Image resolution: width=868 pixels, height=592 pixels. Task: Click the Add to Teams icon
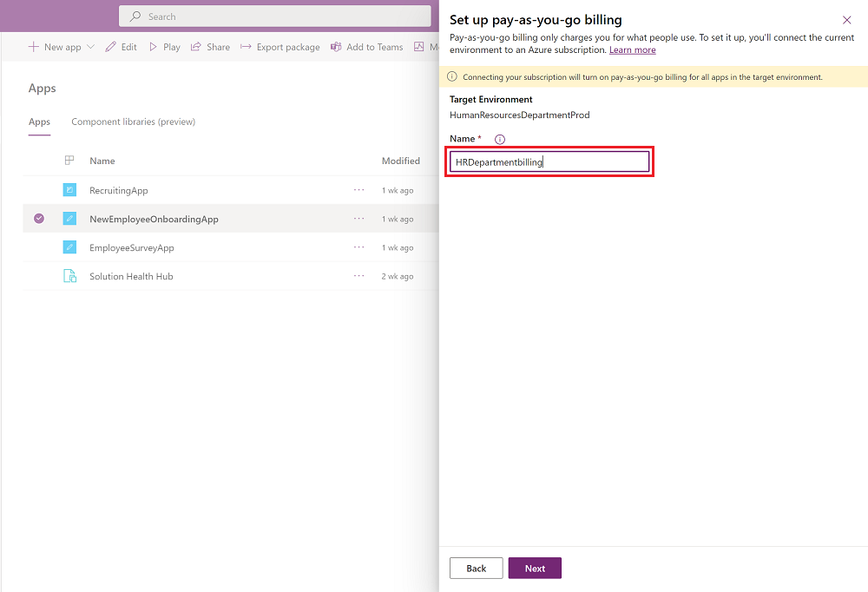click(x=336, y=47)
